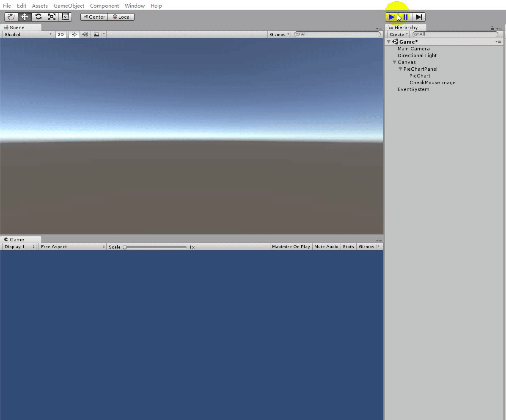Switch to the Hierarchy tab

coord(406,28)
